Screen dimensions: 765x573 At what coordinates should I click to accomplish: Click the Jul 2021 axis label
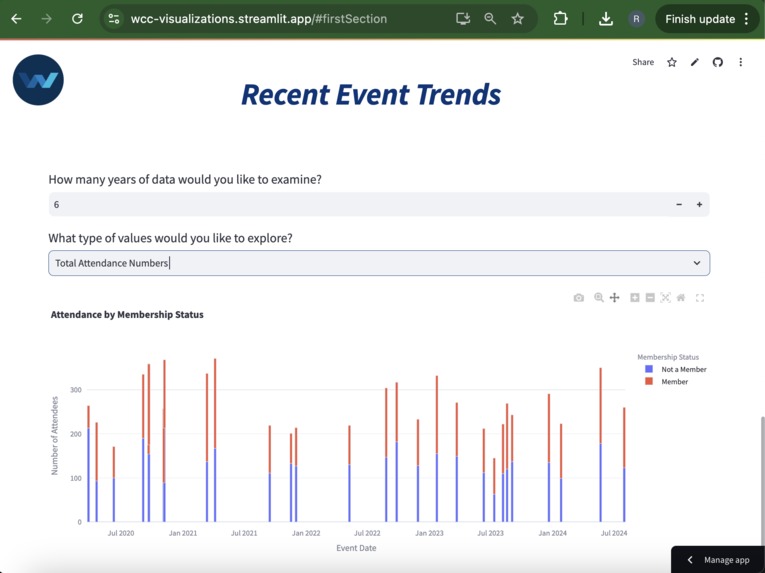click(x=244, y=533)
